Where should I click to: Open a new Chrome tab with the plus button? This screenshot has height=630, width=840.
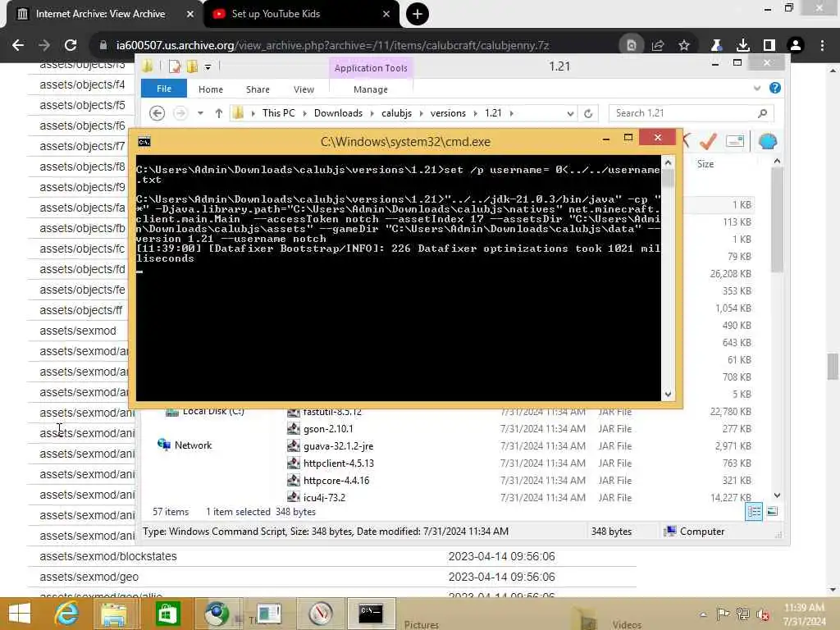coord(418,14)
